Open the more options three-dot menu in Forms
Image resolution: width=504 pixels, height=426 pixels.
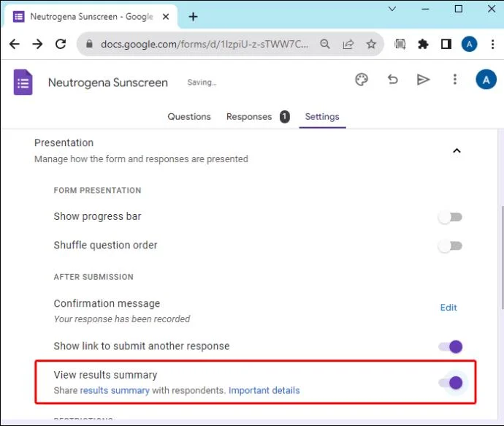(x=454, y=80)
